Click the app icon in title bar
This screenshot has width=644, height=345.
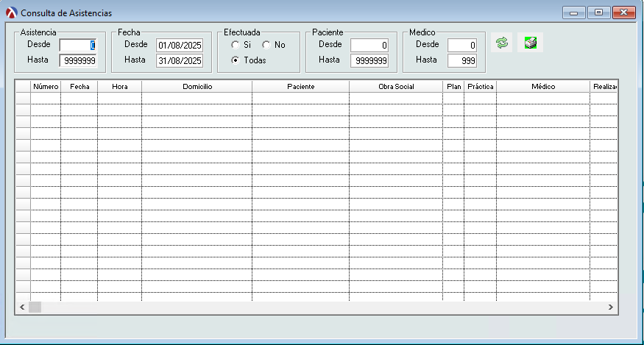coord(11,13)
